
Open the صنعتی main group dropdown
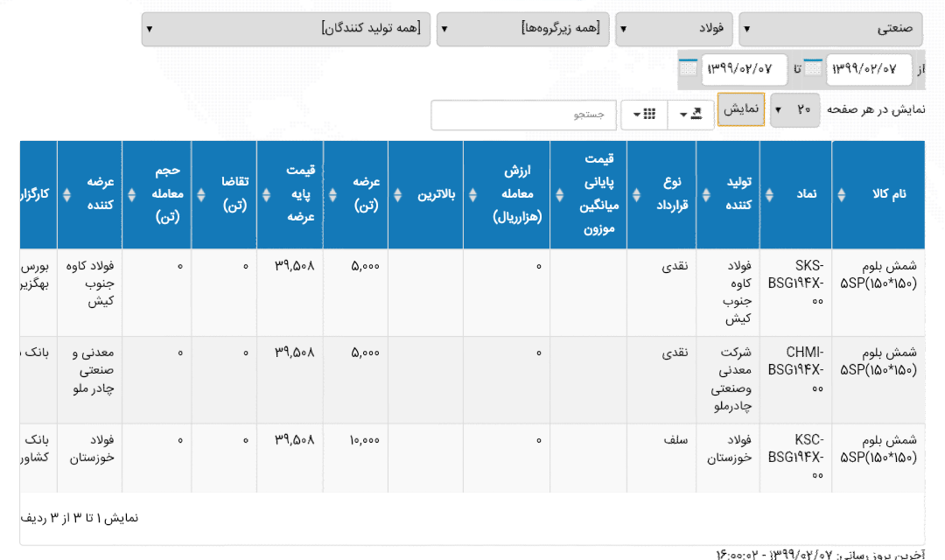click(x=830, y=29)
